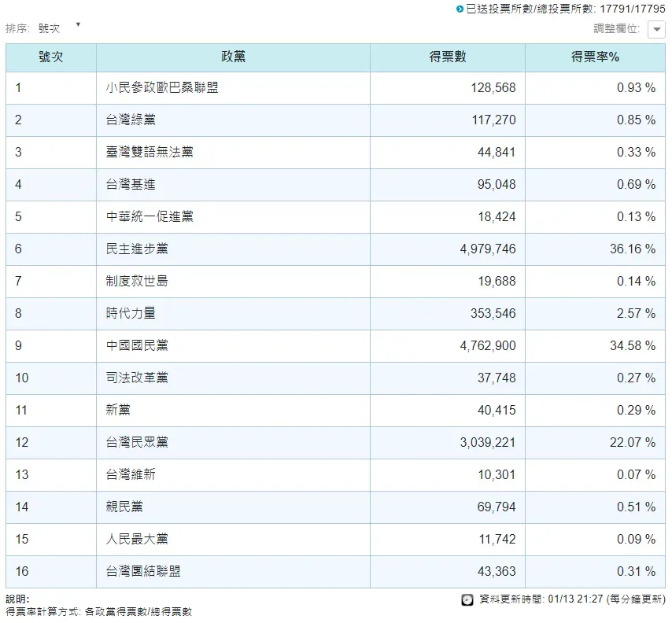Click vote share 0.93 %
This screenshot has height=623, width=672.
636,88
